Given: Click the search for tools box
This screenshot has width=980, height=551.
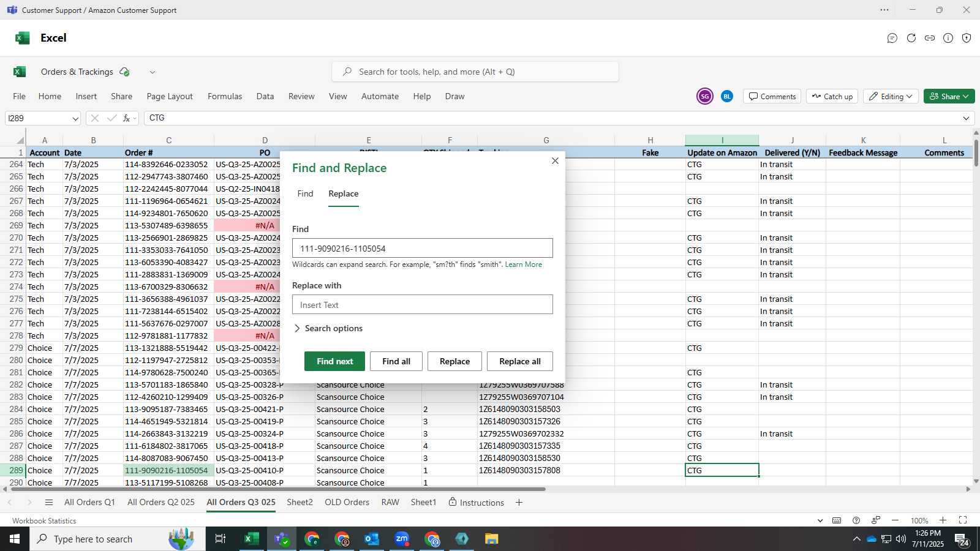Looking at the screenshot, I should (475, 72).
